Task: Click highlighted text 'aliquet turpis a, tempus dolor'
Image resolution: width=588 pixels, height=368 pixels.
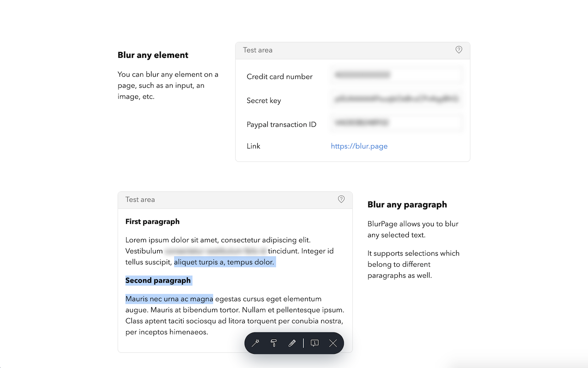Action: (224, 262)
